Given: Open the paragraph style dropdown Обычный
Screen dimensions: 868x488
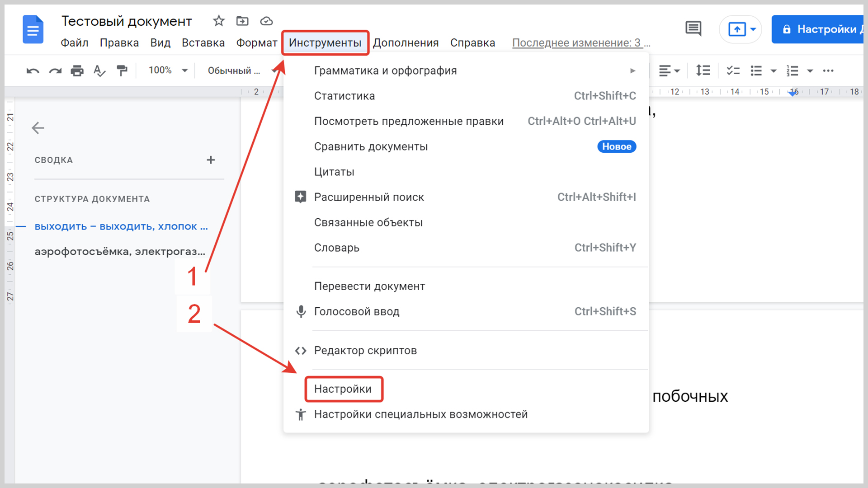Looking at the screenshot, I should tap(242, 70).
